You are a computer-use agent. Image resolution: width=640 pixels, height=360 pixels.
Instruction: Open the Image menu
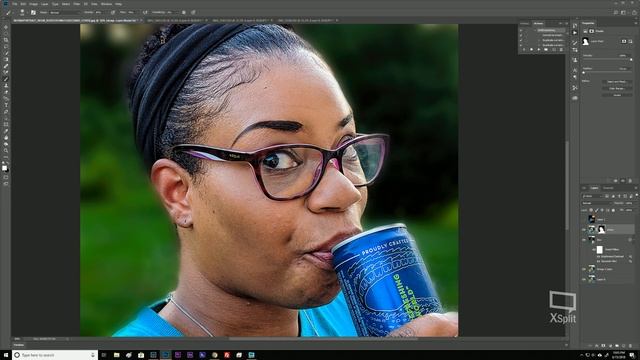33,4
